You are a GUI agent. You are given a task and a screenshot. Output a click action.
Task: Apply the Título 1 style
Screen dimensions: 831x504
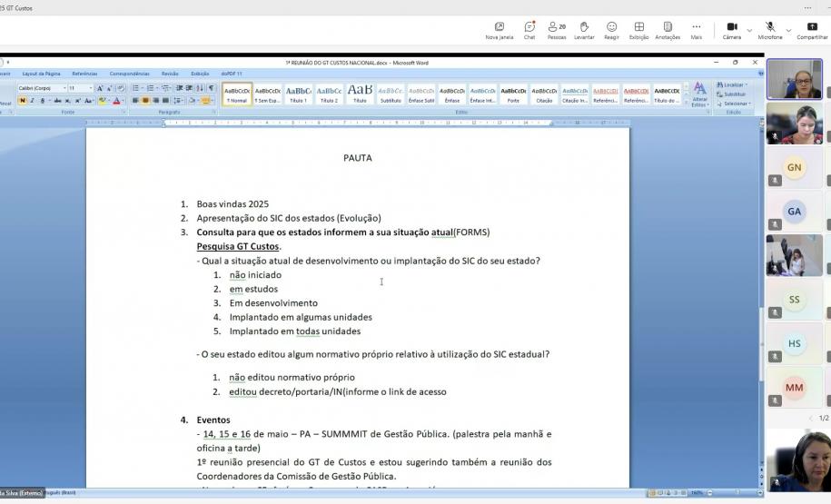pos(298,94)
